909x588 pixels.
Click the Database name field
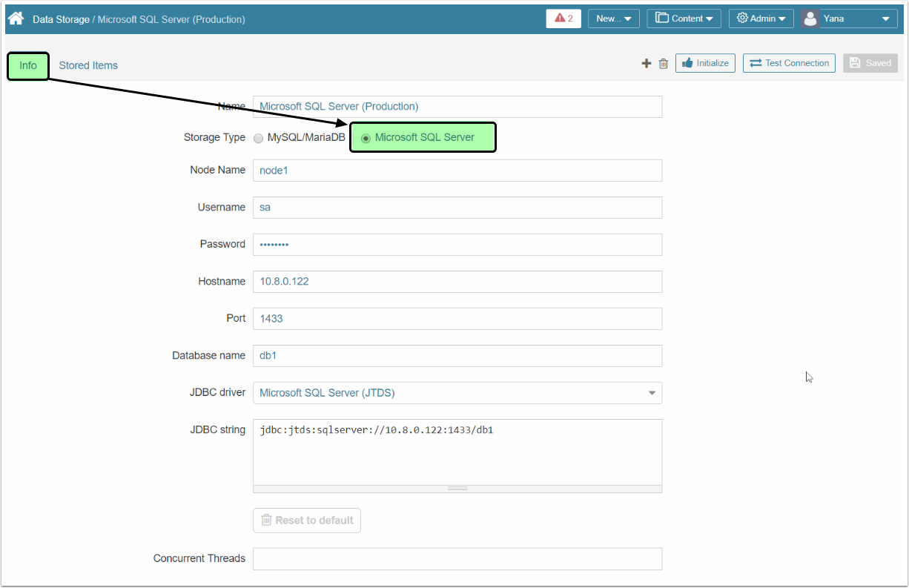[457, 356]
